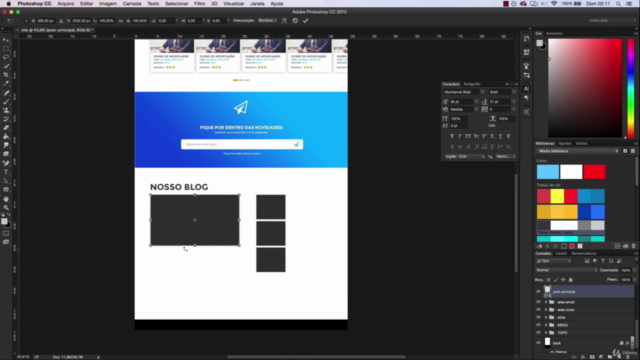Viewport: 640px width, 360px height.
Task: Expand the slide group
Action: click(x=546, y=318)
